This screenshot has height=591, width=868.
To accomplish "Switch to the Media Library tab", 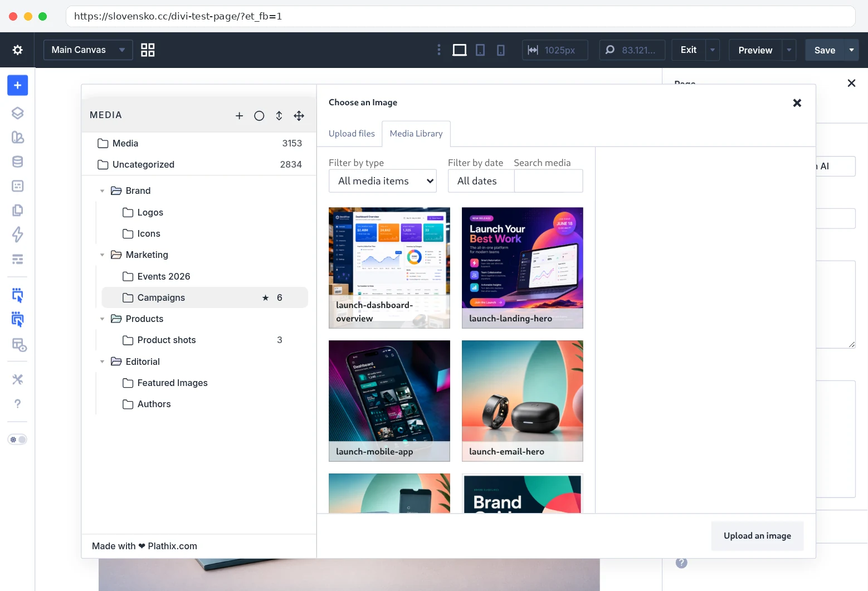I will 416,134.
